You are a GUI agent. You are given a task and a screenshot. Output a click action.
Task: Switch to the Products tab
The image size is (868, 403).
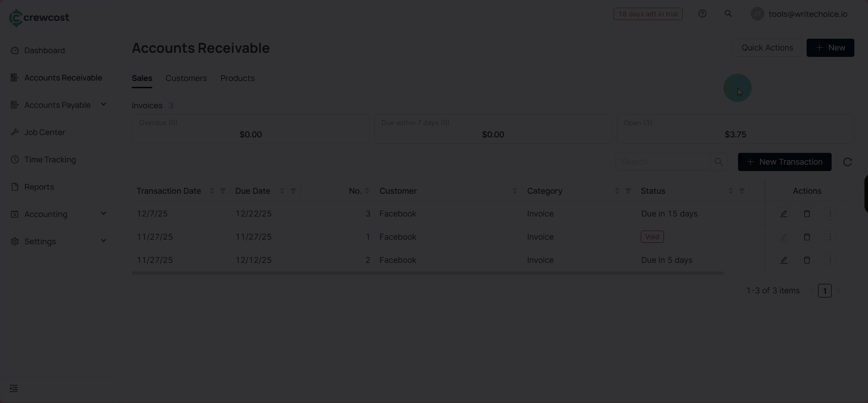click(x=237, y=78)
